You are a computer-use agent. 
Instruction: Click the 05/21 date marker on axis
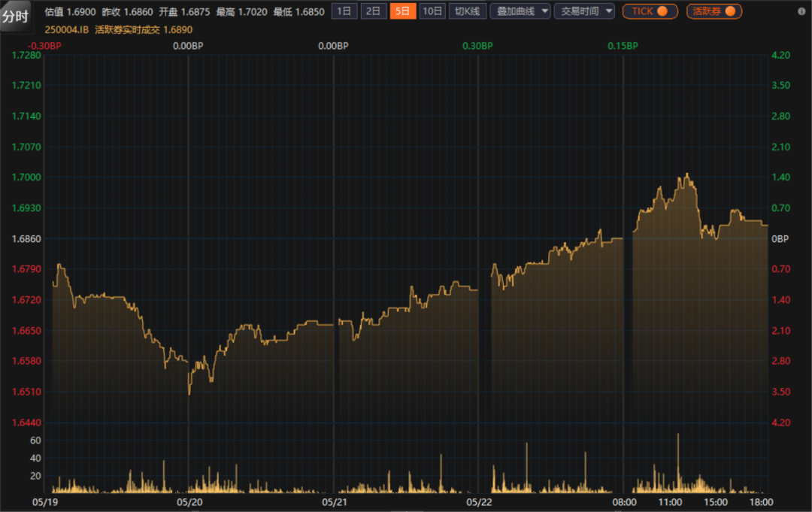click(x=334, y=501)
